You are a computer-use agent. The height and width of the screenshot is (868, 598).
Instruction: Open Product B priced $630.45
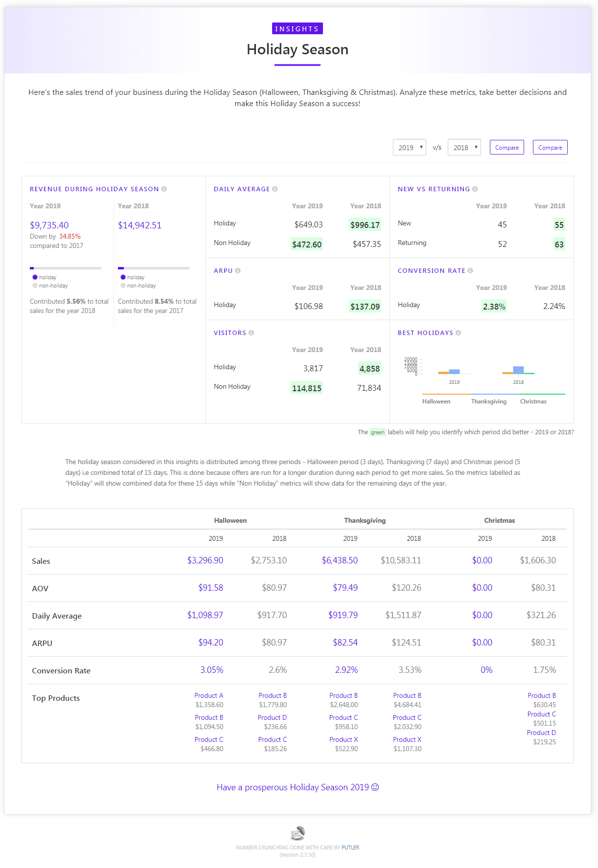click(542, 696)
